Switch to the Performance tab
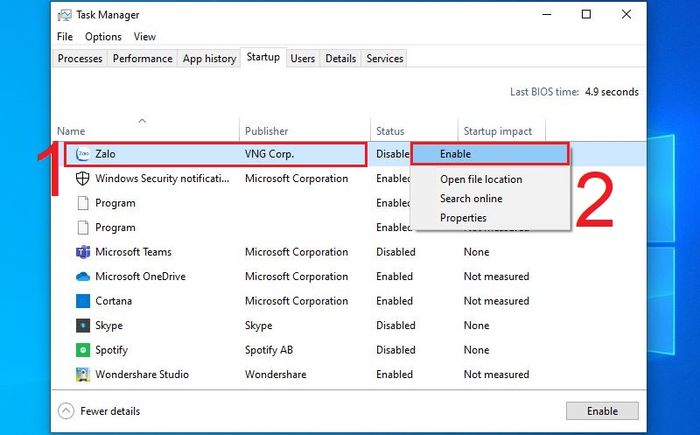 click(142, 59)
